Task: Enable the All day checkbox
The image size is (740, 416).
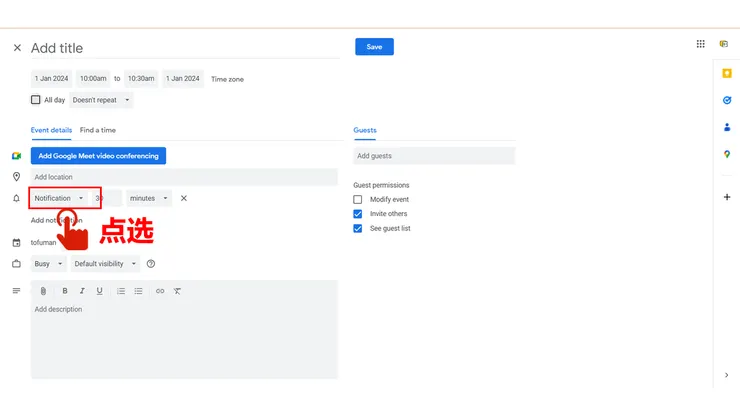Action: tap(36, 100)
